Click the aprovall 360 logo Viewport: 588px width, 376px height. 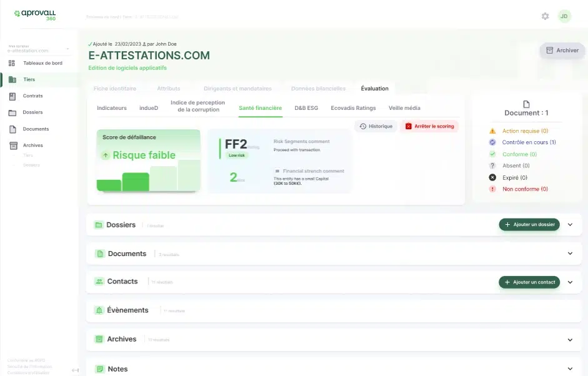pyautogui.click(x=35, y=14)
